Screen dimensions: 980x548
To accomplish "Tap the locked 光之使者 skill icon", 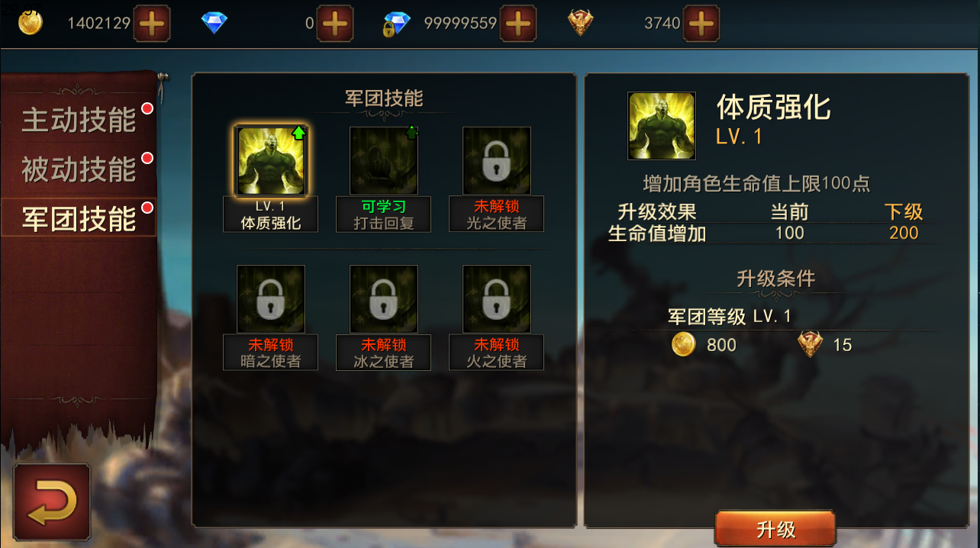I will pos(497,161).
